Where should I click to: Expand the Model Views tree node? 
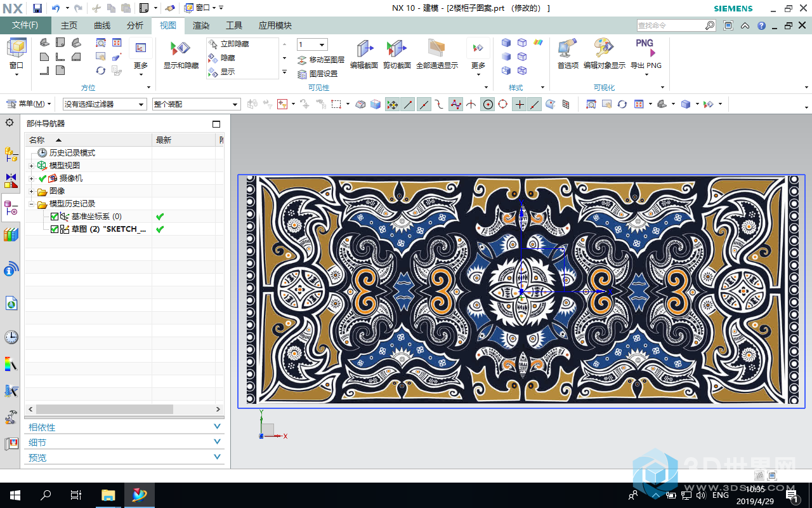point(31,166)
